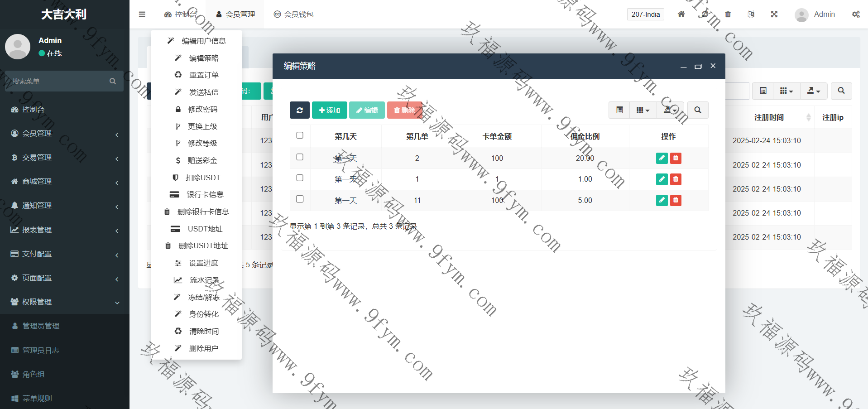Click the green 添加 button
Image resolution: width=868 pixels, height=409 pixels.
[329, 110]
